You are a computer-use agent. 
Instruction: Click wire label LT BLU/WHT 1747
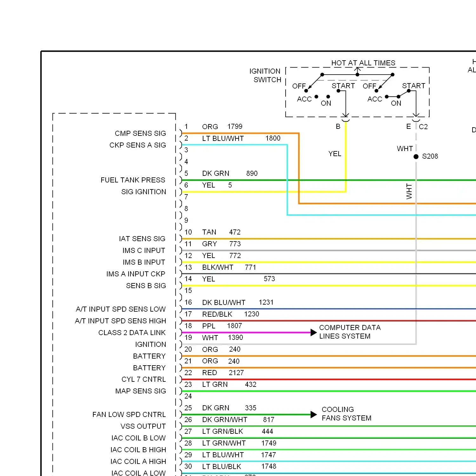[239, 455]
